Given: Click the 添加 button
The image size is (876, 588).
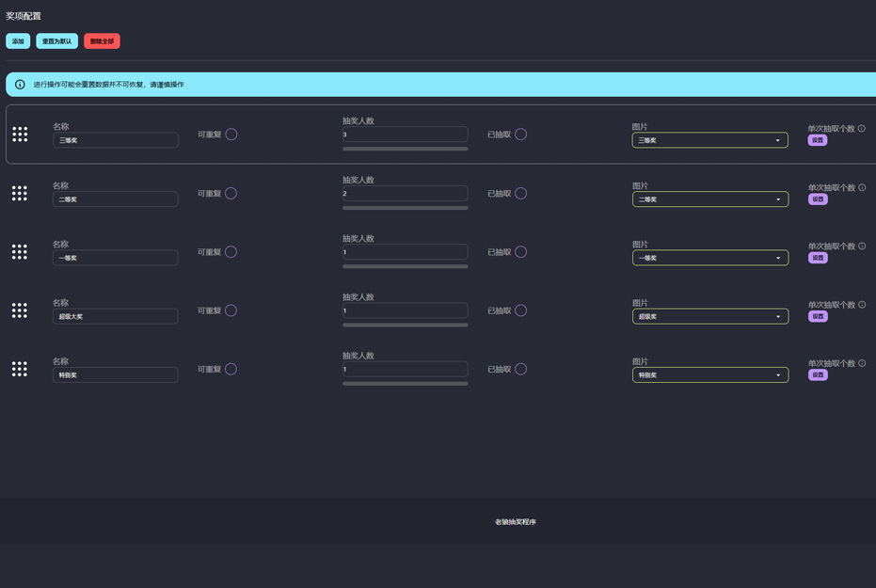Looking at the screenshot, I should pos(18,41).
